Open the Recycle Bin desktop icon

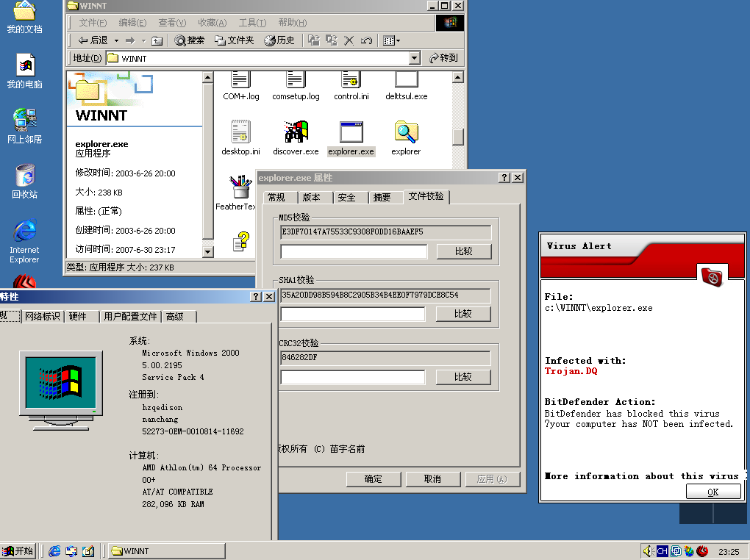click(x=24, y=182)
